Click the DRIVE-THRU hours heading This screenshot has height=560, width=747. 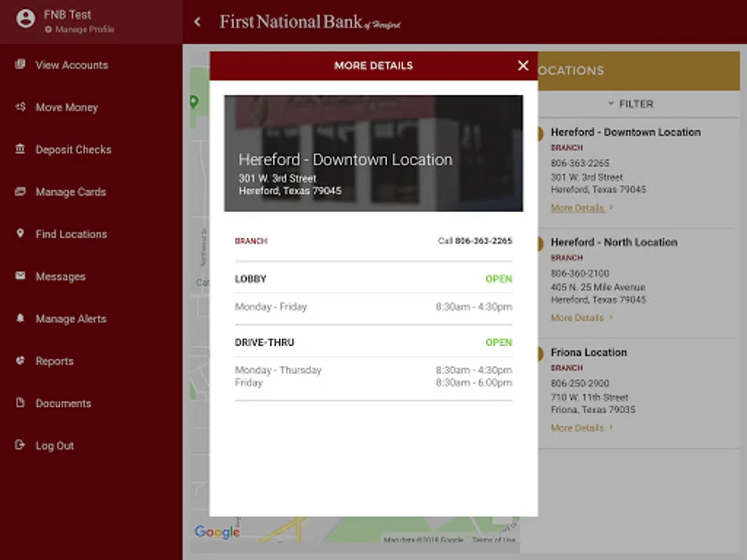tap(265, 342)
